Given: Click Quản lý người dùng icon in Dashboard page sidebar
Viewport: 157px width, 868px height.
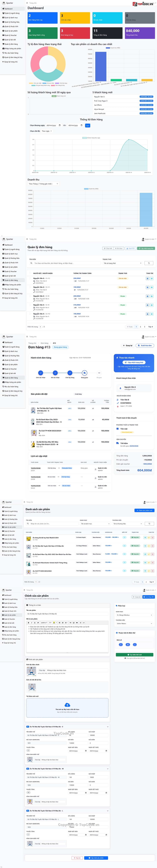Looking at the screenshot, I should 3,13.
